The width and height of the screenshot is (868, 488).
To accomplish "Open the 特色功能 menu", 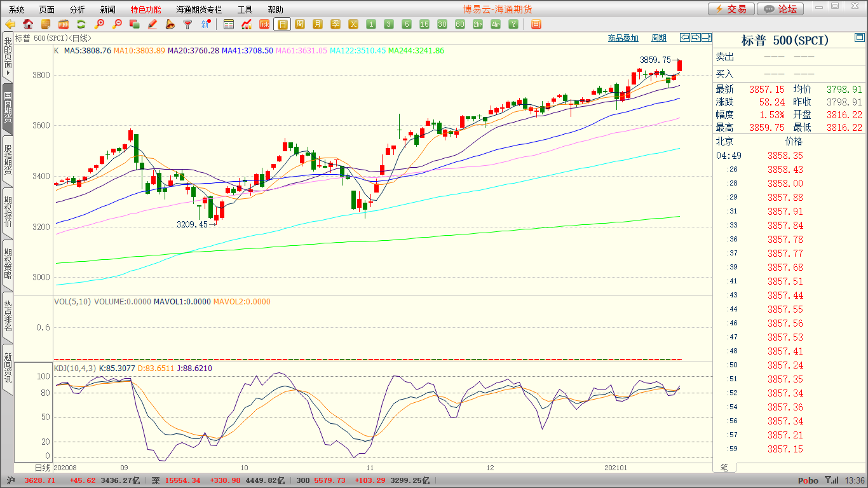I will click(146, 10).
